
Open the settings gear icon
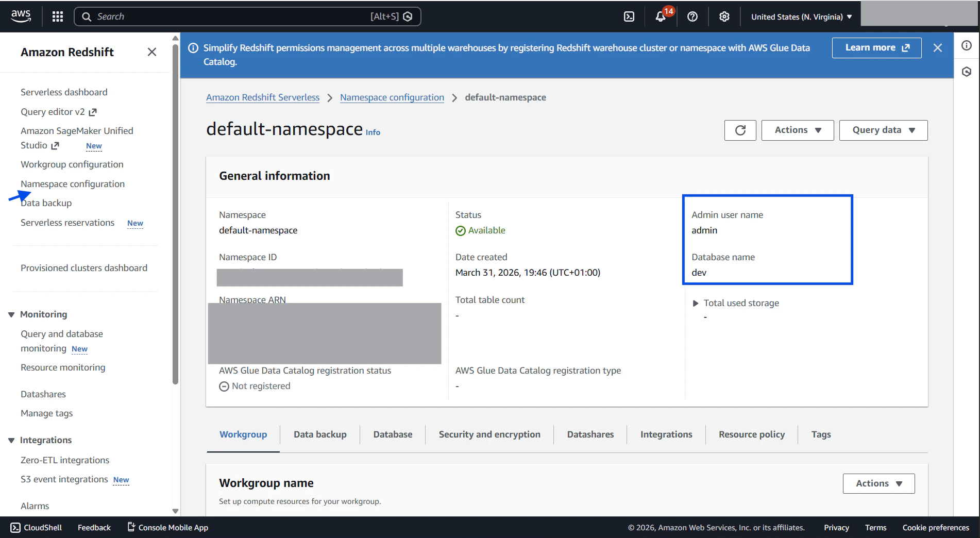(724, 16)
